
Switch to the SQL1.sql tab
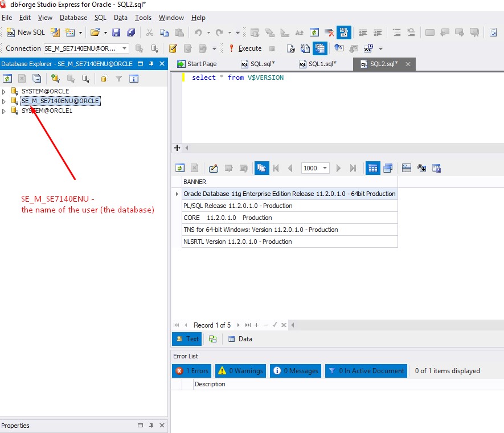point(318,64)
